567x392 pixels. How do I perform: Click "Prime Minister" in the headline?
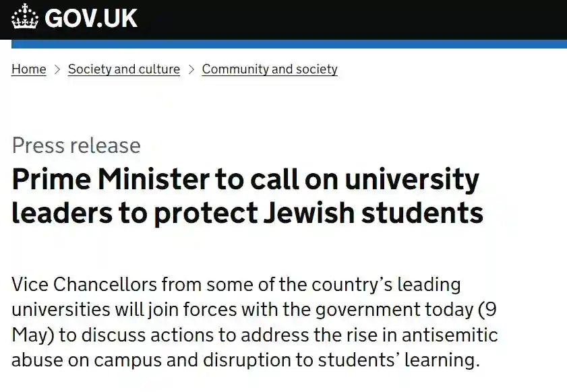(97, 180)
